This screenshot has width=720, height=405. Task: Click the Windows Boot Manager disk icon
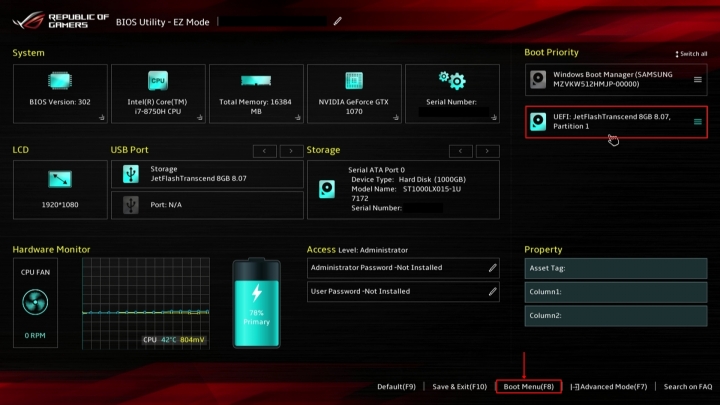tap(538, 79)
